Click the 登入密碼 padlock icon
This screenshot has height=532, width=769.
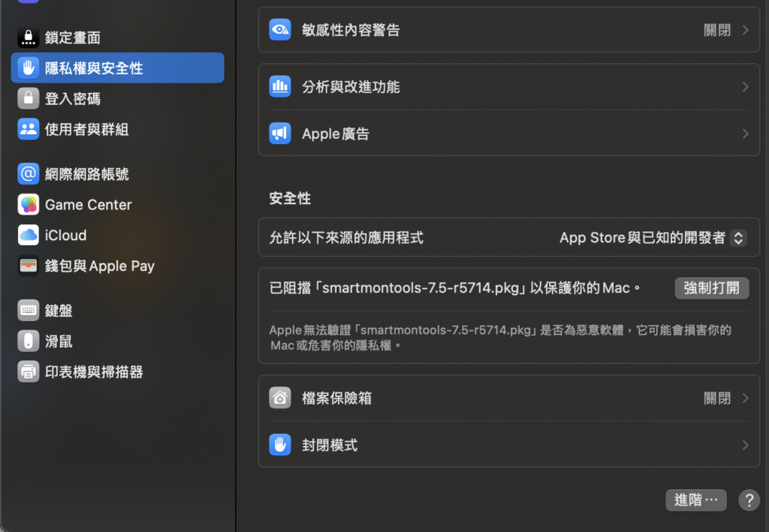tap(29, 98)
